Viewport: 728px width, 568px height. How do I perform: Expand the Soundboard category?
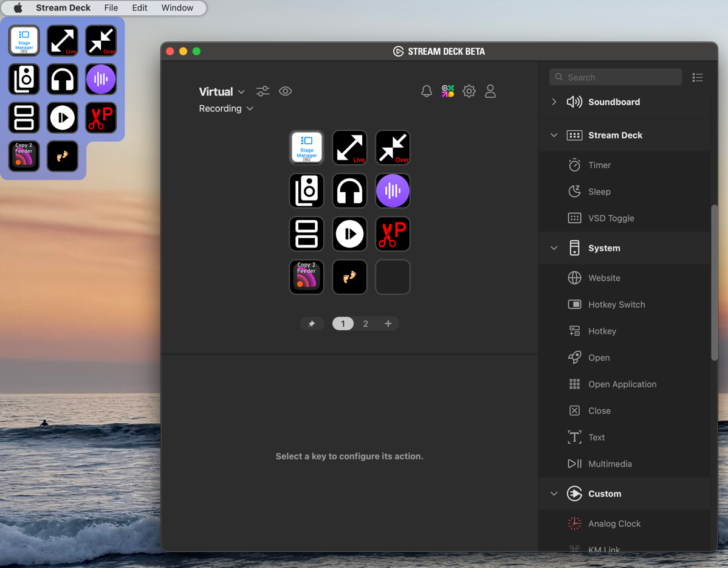(554, 102)
